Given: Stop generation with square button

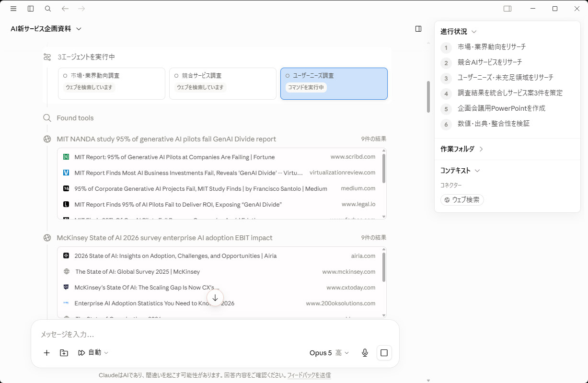Looking at the screenshot, I should point(384,353).
